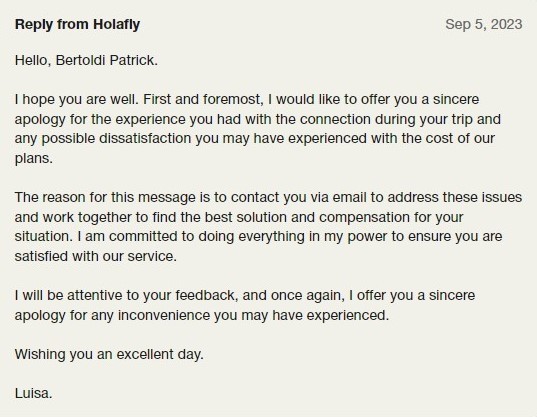Image resolution: width=537 pixels, height=417 pixels.
Task: Click the single word 'plans.' line
Action: (34, 159)
